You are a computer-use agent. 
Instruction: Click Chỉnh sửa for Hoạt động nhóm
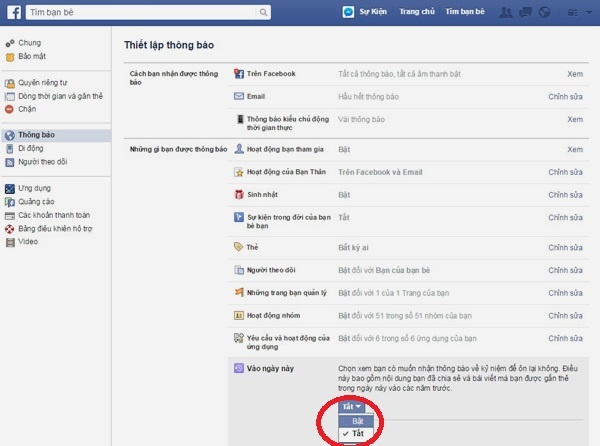click(565, 316)
